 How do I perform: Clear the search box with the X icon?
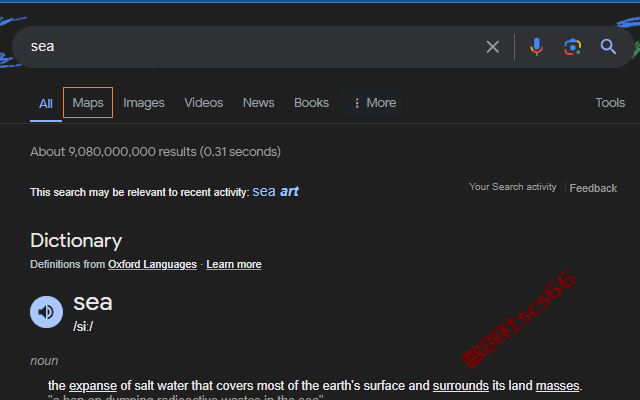(x=493, y=47)
